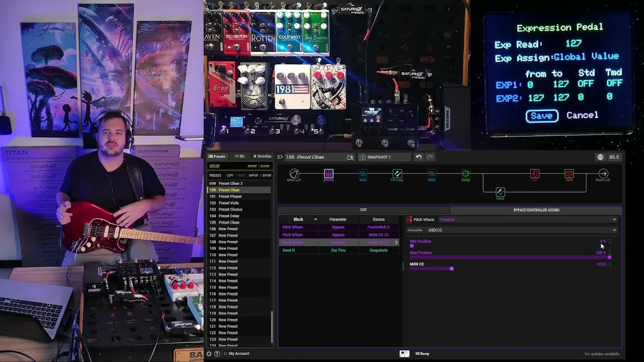Click the setlist Import button

(x=252, y=166)
